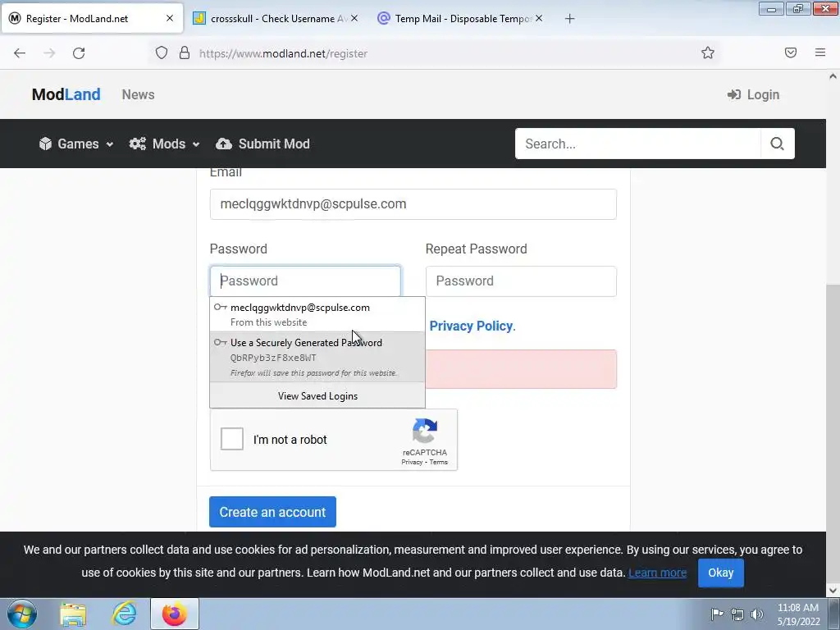Close the crossskull Check Username tab

(354, 18)
